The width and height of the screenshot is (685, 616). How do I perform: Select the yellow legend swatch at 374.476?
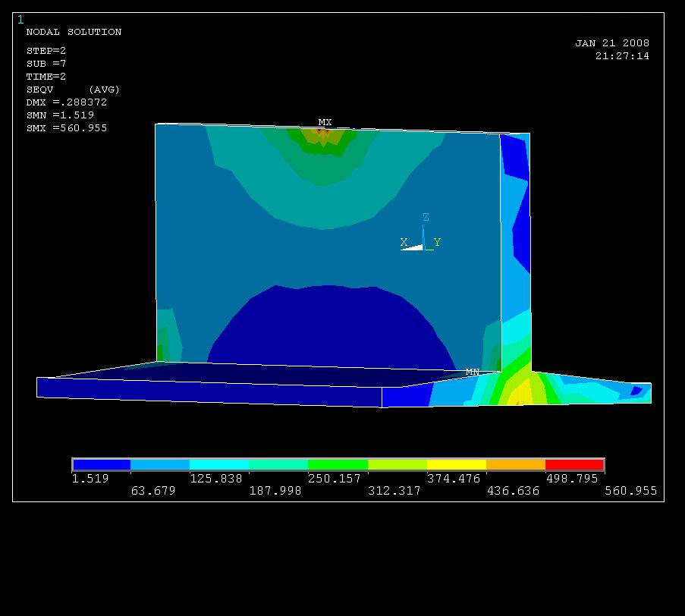[x=457, y=464]
